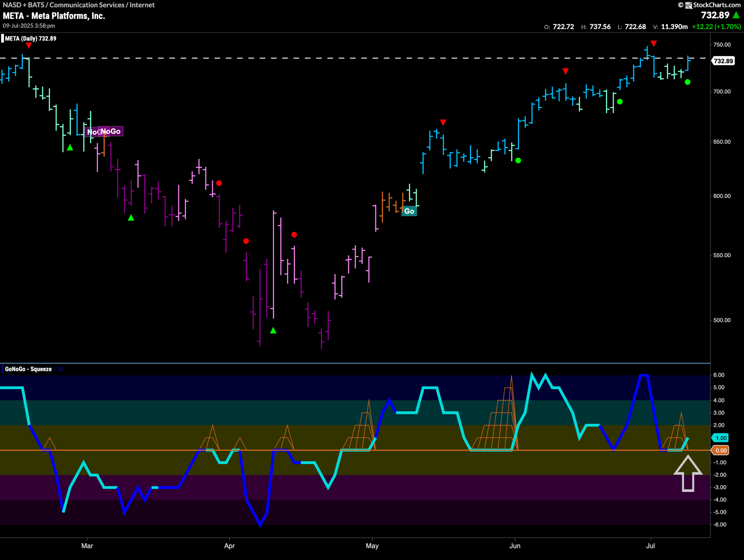The image size is (744, 560).
Task: Click the volume value 11.390m
Action: [x=674, y=26]
